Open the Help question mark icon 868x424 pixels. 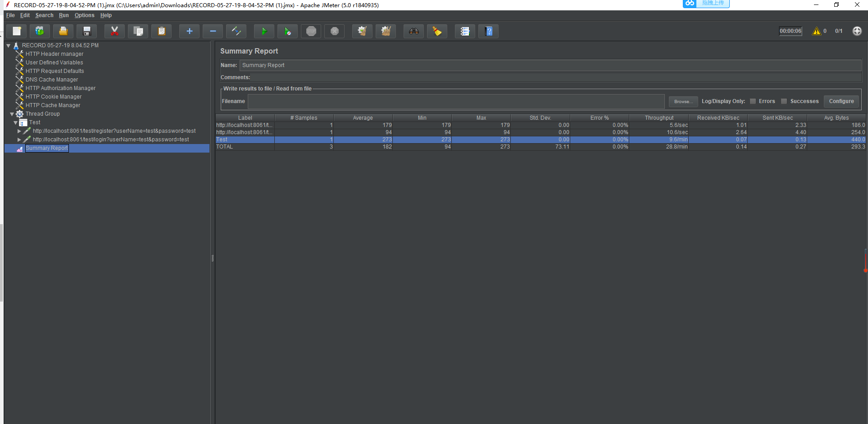coord(489,31)
